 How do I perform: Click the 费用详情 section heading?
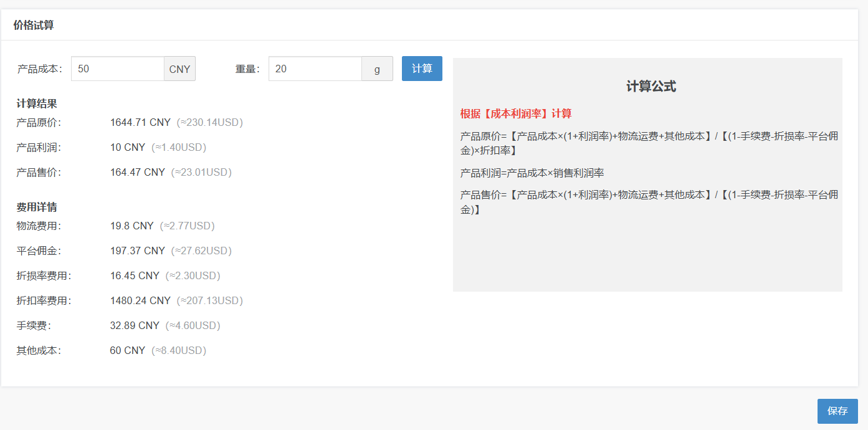coord(37,207)
